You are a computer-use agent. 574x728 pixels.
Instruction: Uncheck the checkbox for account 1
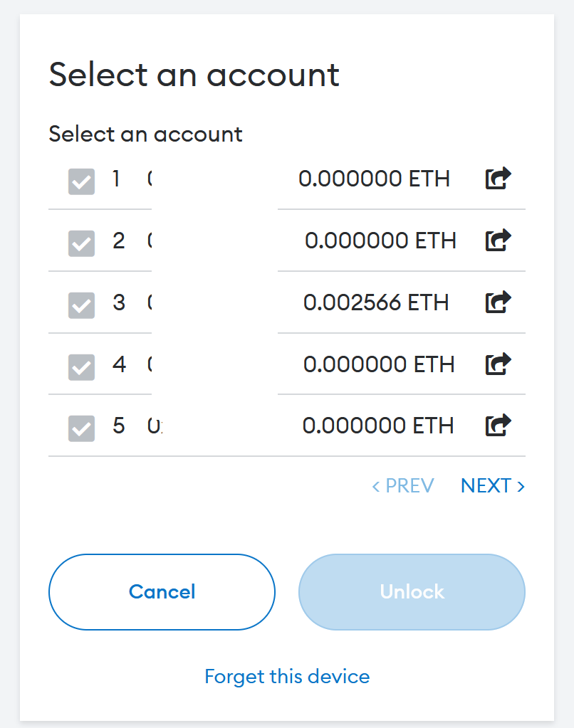(x=81, y=181)
